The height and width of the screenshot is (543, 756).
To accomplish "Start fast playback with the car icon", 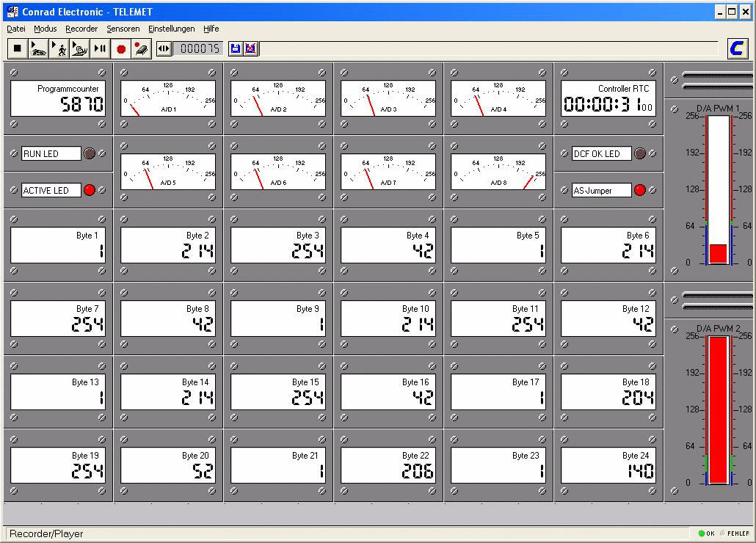I will point(38,48).
